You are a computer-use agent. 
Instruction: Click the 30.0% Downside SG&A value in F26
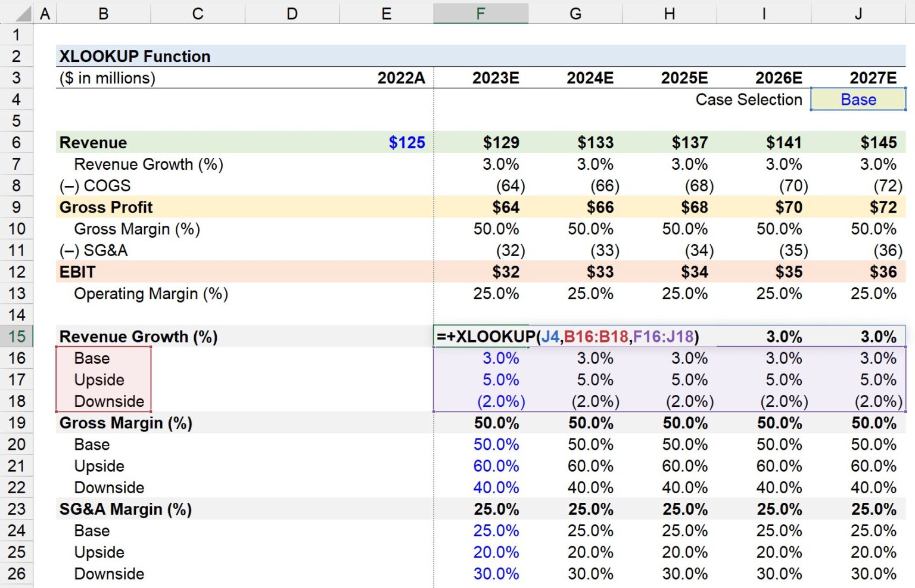pos(496,574)
